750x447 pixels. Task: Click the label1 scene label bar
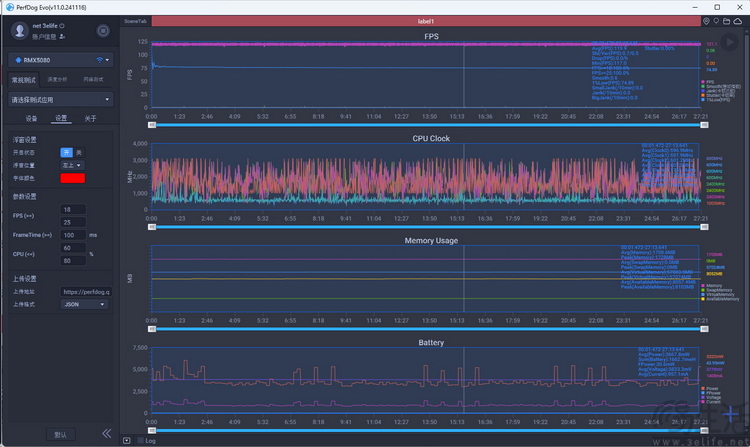point(426,21)
